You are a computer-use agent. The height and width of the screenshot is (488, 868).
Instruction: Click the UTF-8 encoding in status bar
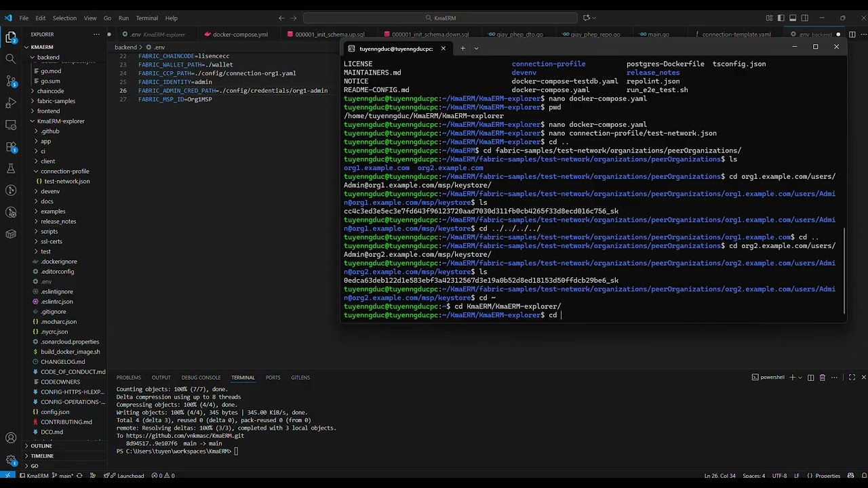pos(779,476)
